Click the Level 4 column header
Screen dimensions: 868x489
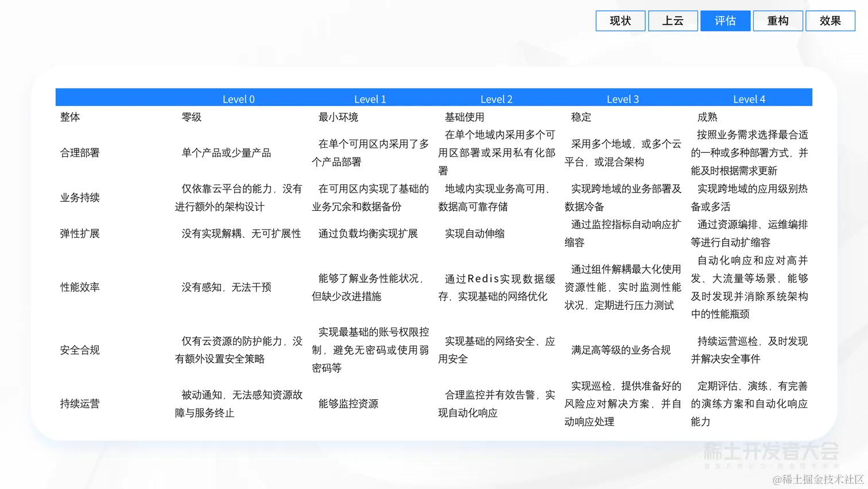[x=749, y=99]
